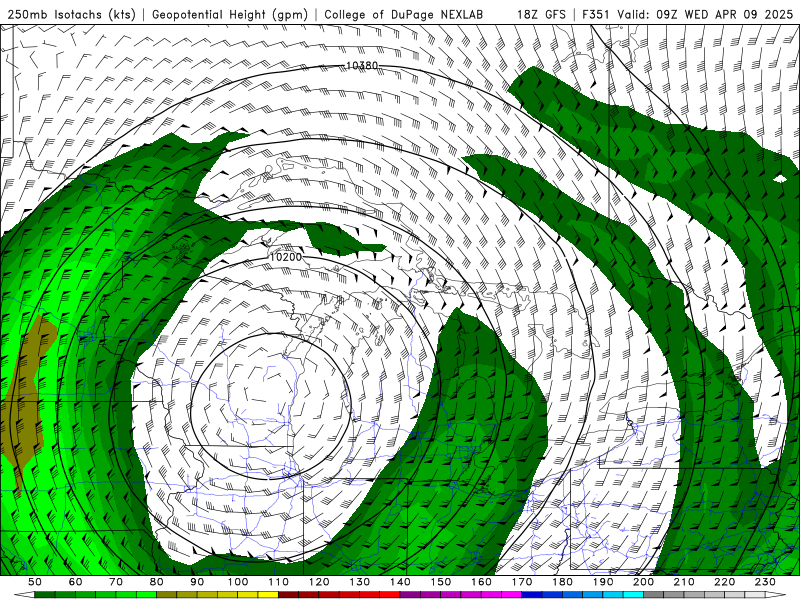Click the 80 knot legend label
Screen dimensions: 800x600
[157, 582]
